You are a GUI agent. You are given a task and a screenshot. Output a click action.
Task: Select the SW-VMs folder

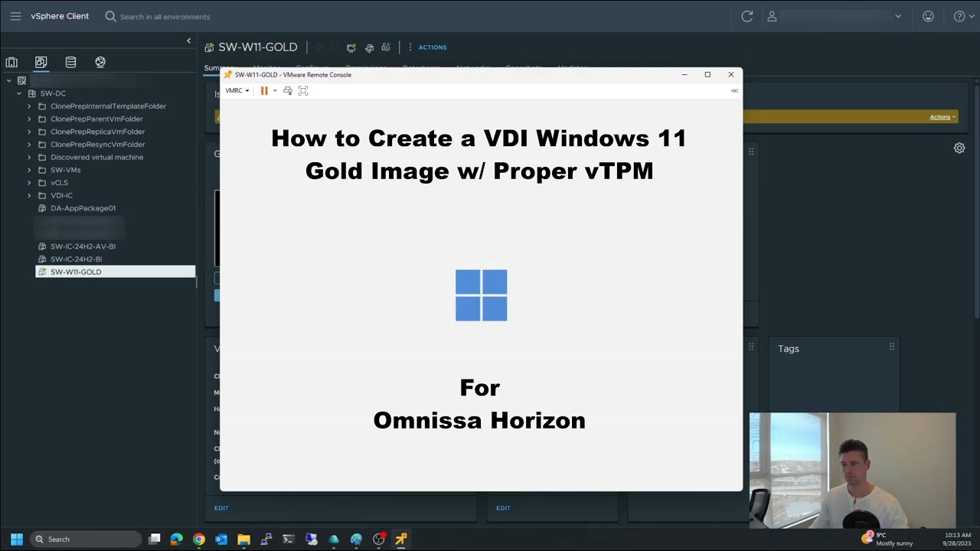click(65, 170)
